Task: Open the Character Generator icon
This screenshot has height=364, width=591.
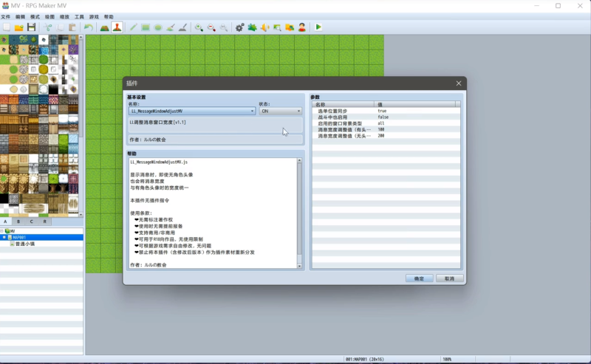Action: (302, 27)
